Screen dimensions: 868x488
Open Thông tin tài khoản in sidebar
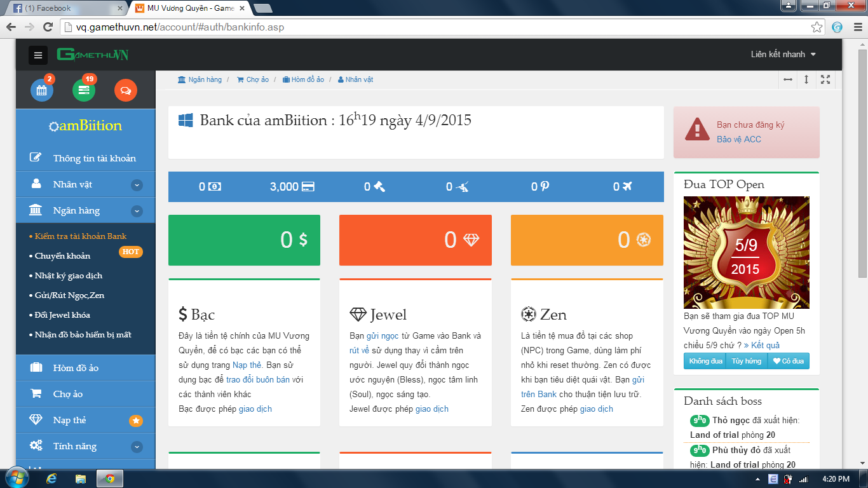point(86,158)
